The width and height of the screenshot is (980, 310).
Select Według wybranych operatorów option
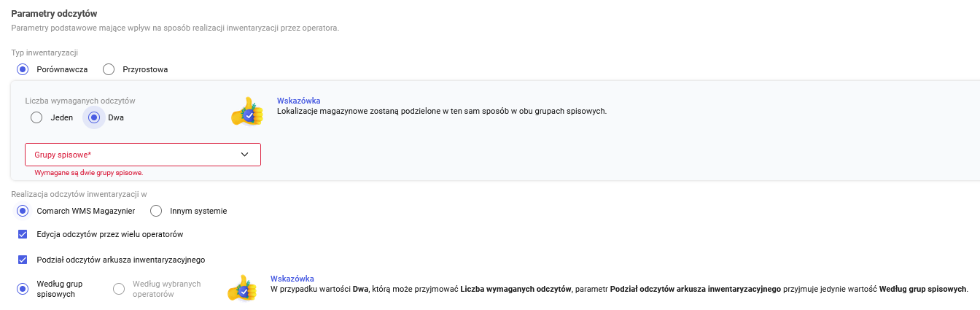(x=119, y=289)
